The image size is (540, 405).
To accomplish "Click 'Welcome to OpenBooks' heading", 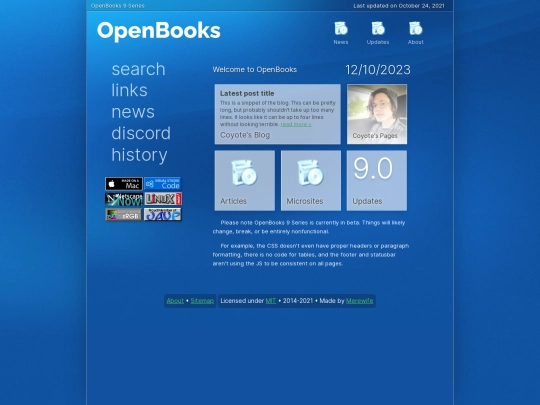I will 255,70.
